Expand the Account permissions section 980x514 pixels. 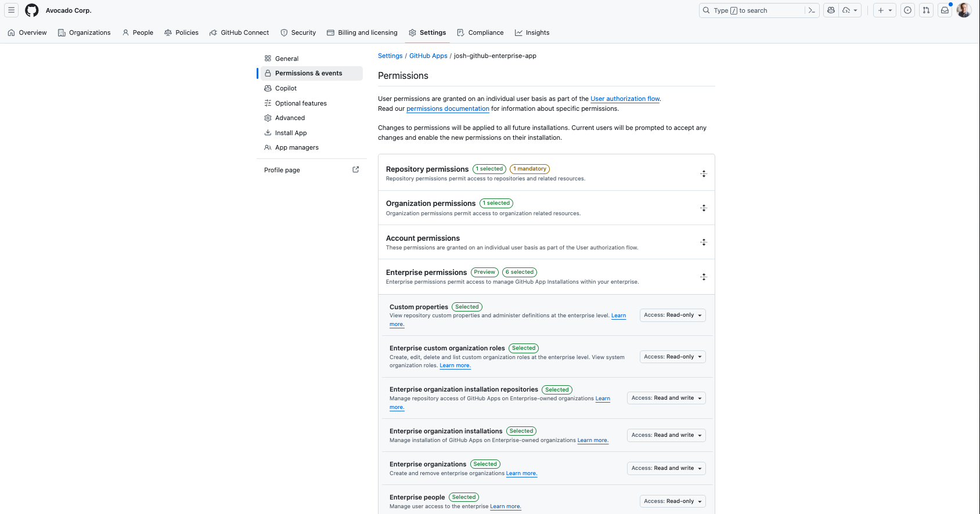[x=704, y=242]
